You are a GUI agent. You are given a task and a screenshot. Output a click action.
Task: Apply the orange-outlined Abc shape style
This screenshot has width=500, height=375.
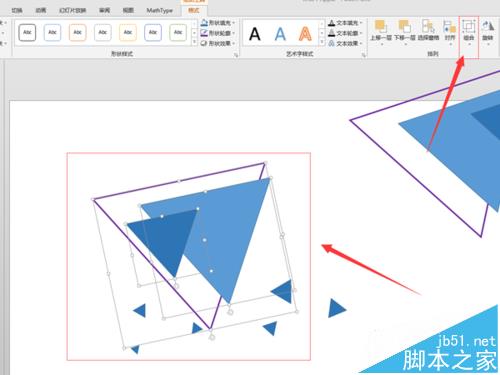78,33
